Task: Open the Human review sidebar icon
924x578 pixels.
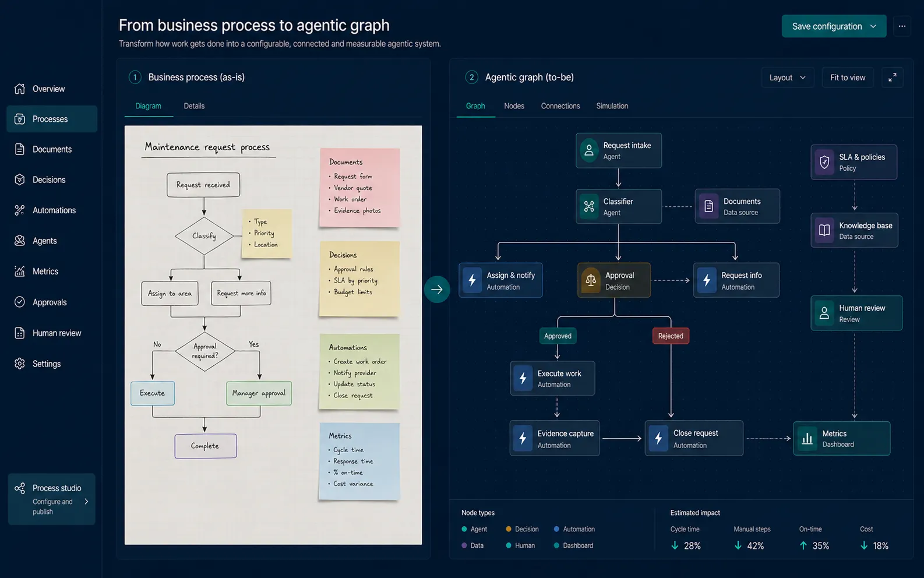Action: coord(20,333)
